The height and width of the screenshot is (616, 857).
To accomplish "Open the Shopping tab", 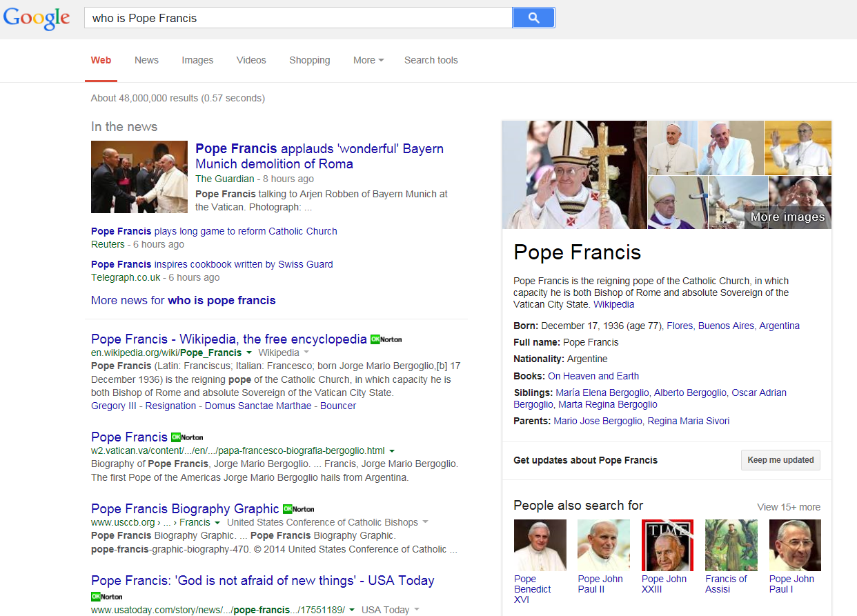I will pyautogui.click(x=310, y=60).
